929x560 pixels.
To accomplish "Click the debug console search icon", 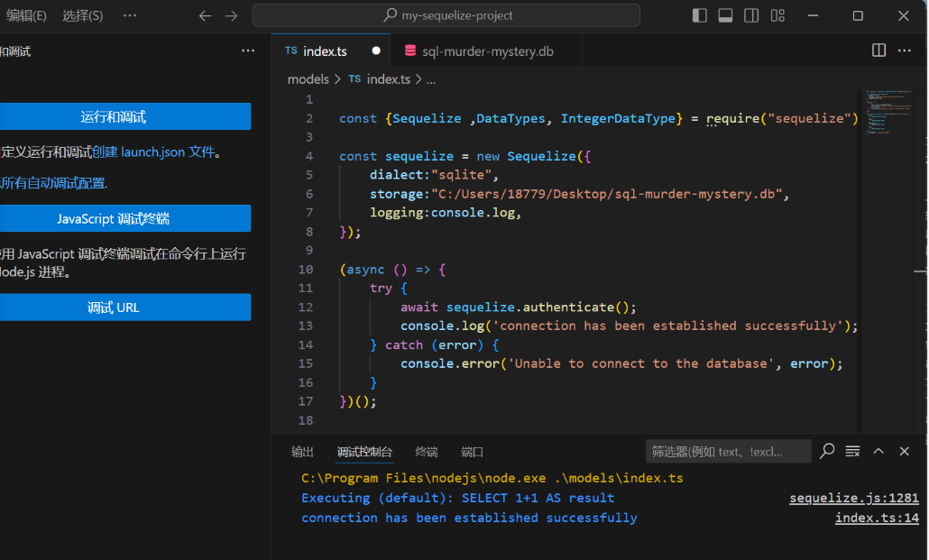I will [827, 452].
